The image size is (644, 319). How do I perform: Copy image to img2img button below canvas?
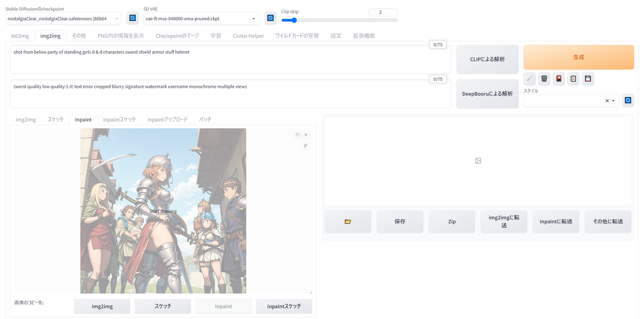coord(102,306)
